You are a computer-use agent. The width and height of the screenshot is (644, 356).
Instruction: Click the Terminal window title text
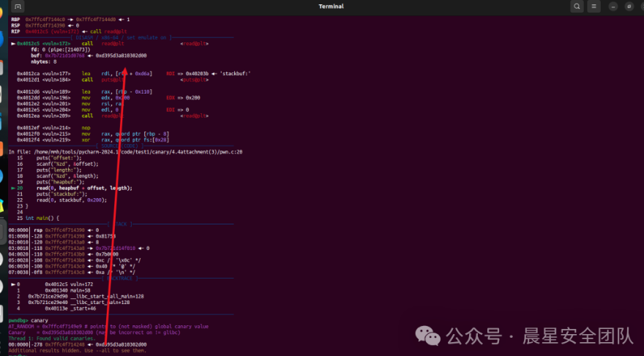point(332,7)
